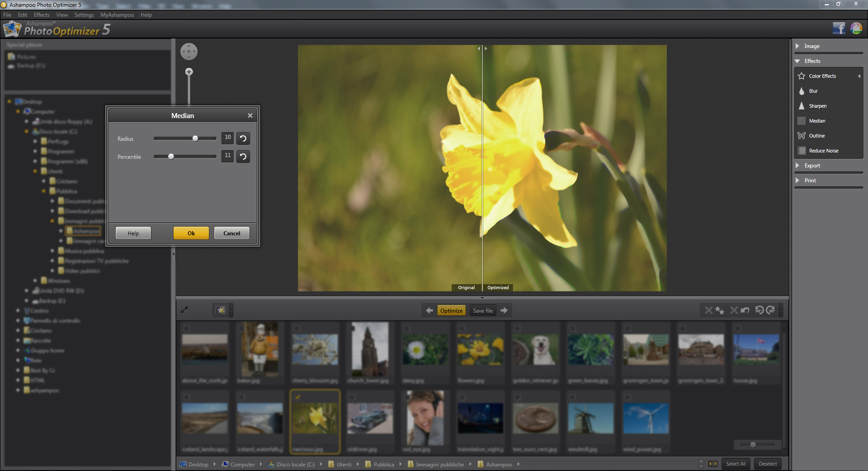Reset the Radius value to default
Image resolution: width=868 pixels, height=471 pixels.
click(x=243, y=138)
